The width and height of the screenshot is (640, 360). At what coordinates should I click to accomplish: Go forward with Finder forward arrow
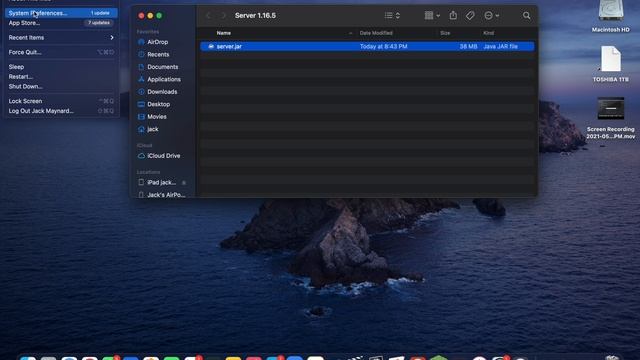click(223, 16)
